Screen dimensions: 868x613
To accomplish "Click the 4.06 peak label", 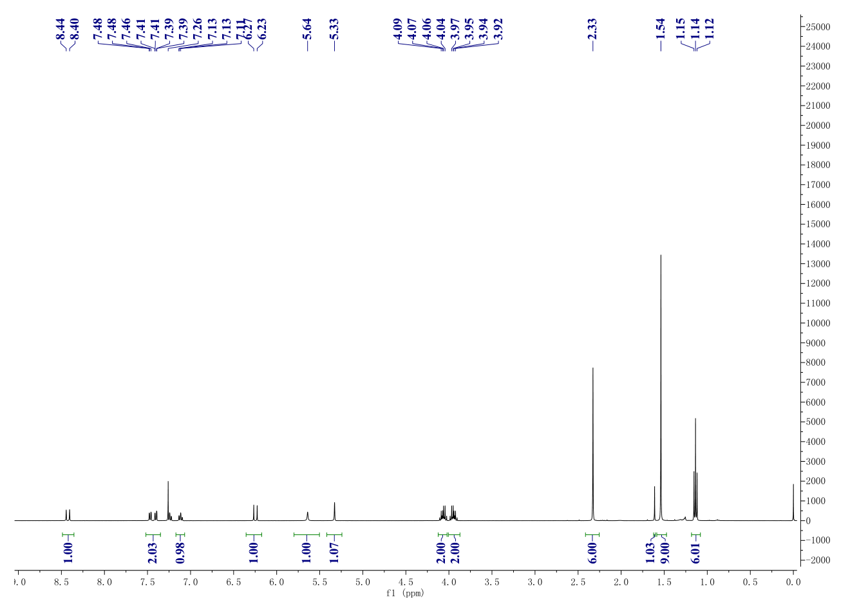I will (426, 29).
